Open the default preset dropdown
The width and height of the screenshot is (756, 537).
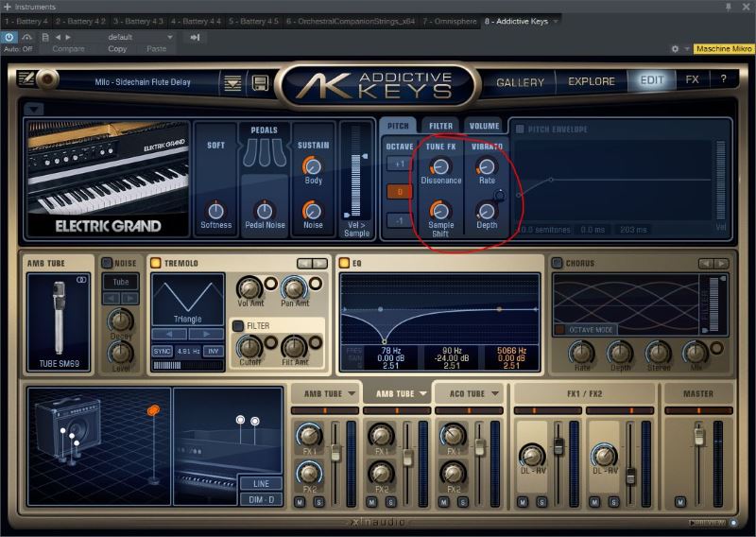coord(170,37)
